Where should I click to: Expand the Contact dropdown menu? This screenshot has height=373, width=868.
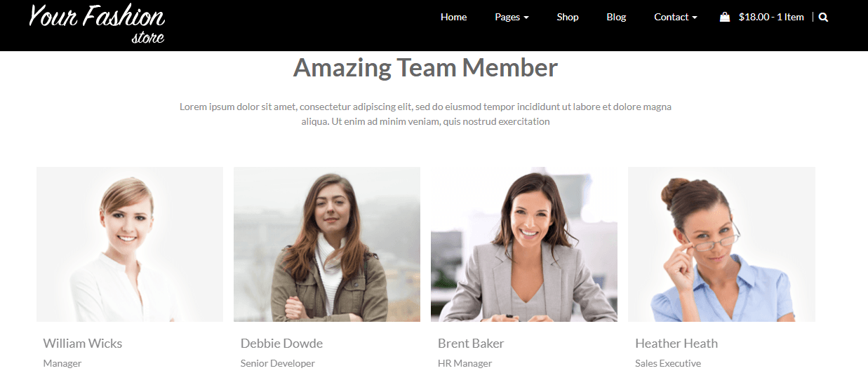pos(676,18)
